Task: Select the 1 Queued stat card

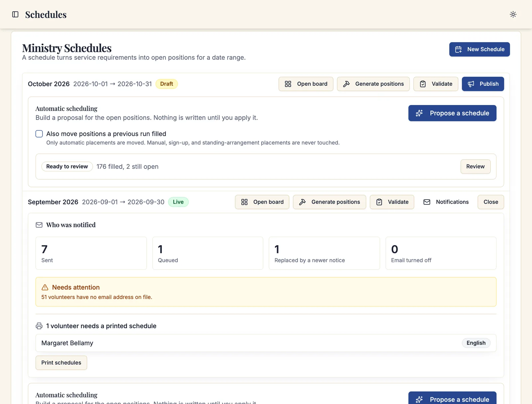Action: [208, 253]
